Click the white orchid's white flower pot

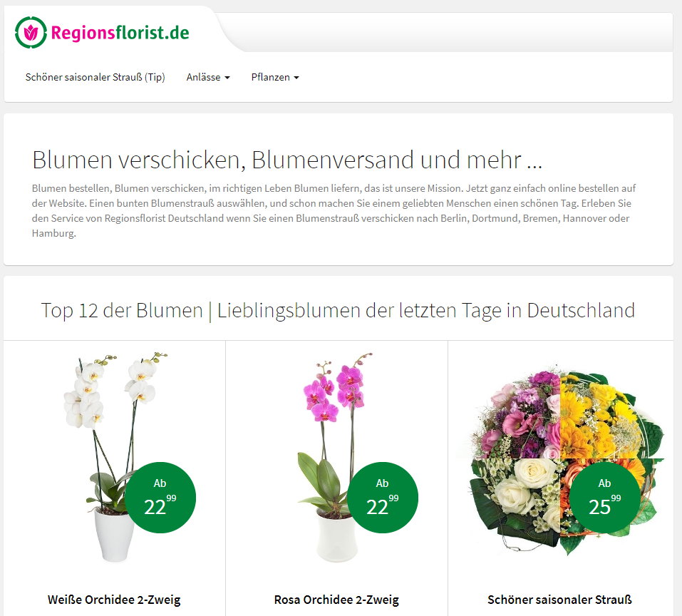(x=115, y=535)
